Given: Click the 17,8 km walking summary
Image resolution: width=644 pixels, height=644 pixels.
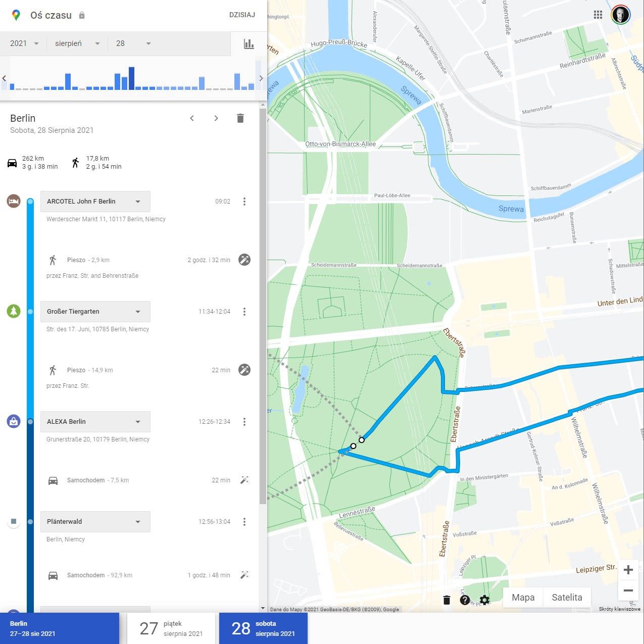Looking at the screenshot, I should pyautogui.click(x=97, y=163).
